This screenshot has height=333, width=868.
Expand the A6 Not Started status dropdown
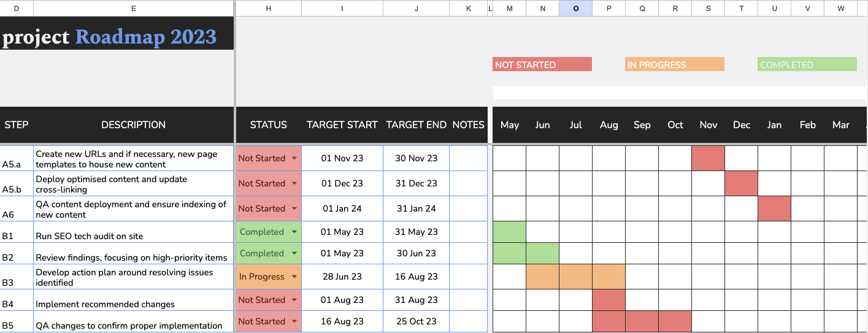tap(294, 209)
